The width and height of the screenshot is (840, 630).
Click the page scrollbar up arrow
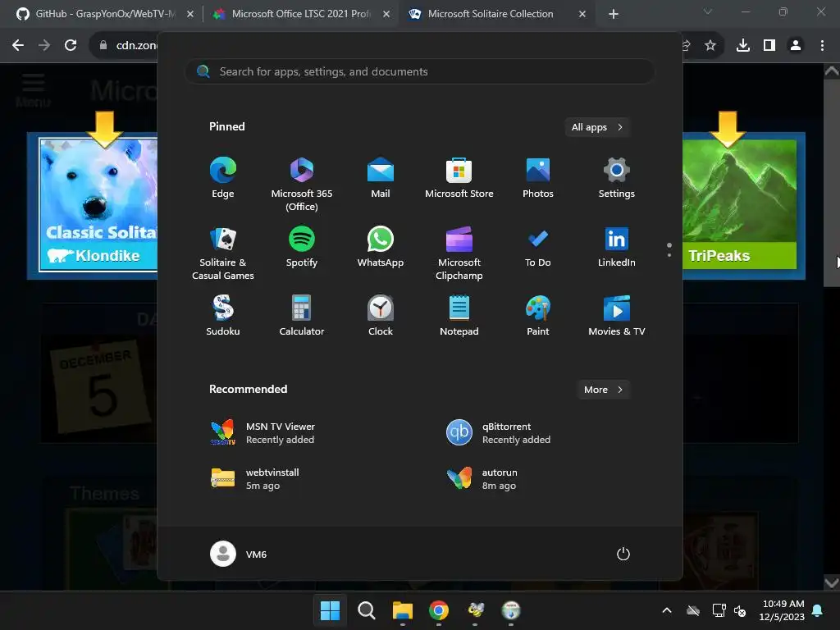pyautogui.click(x=832, y=71)
